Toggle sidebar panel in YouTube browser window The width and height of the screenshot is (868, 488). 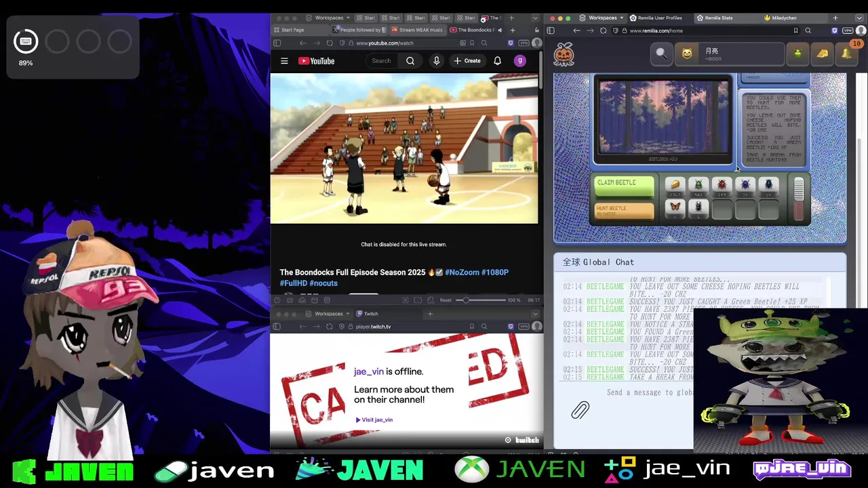[277, 43]
